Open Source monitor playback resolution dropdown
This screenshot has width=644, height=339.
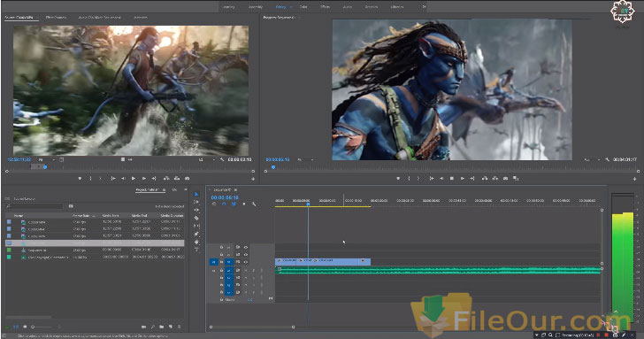207,159
